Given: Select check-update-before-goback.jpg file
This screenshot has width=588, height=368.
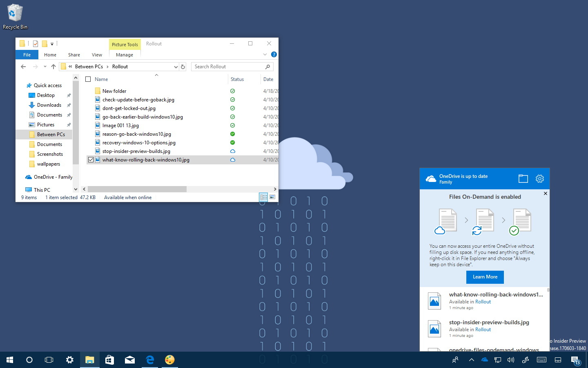Looking at the screenshot, I should tap(138, 100).
